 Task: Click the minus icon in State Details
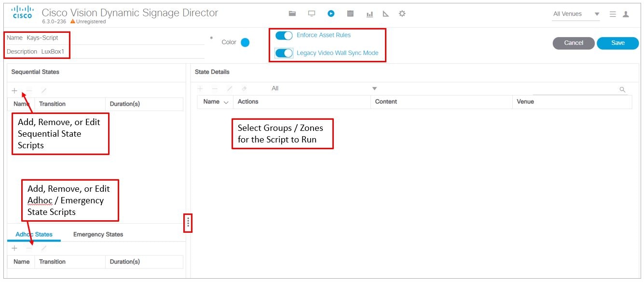215,89
